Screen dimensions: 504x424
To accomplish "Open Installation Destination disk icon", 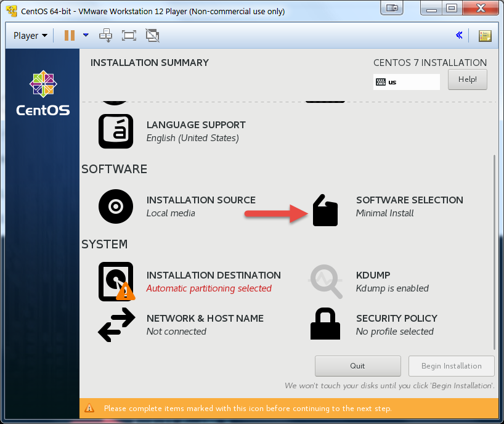I will [116, 282].
